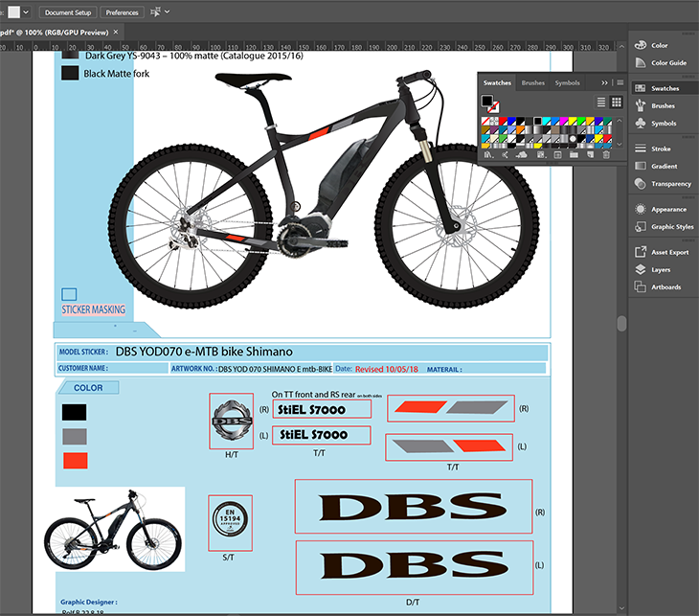The height and width of the screenshot is (616, 699).
Task: Select the Swatches tab
Action: (497, 82)
